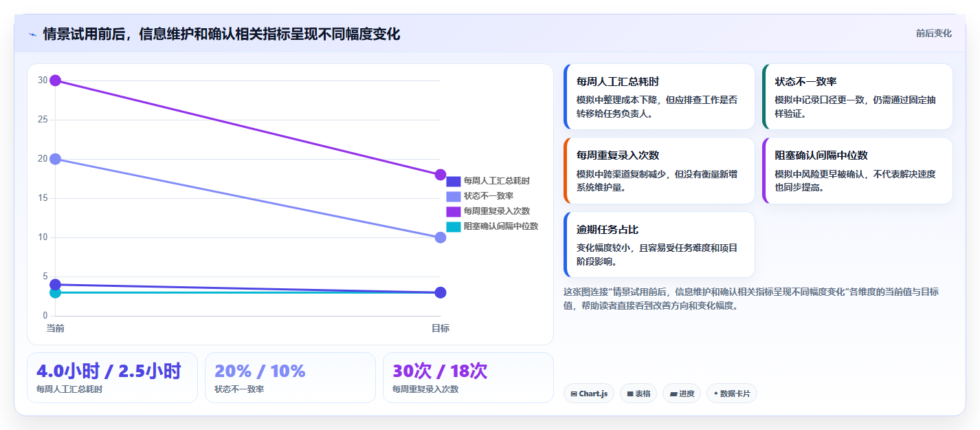Viewport: 980px width, 430px height.
Task: Click the 每周重复录入次数 caption under the KPI
Action: 425,389
